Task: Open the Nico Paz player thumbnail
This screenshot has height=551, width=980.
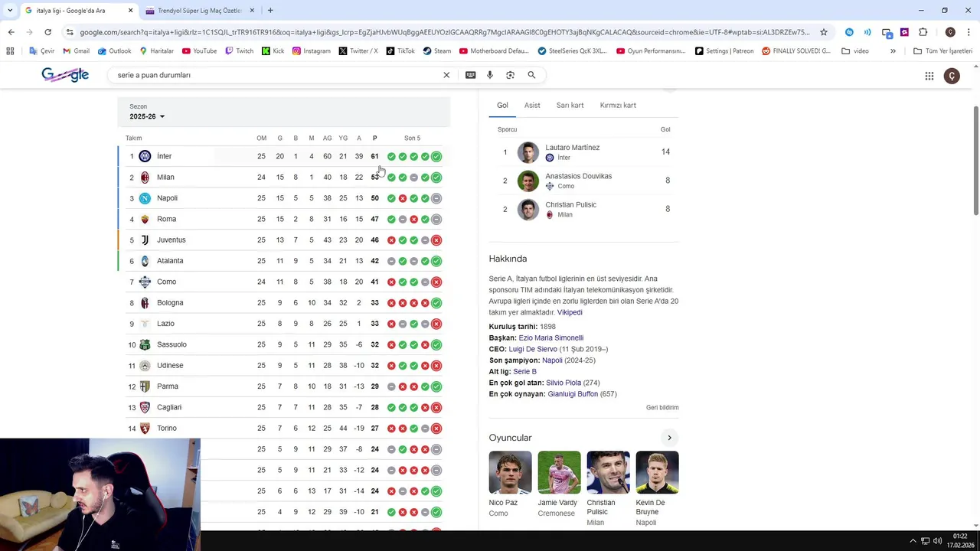Action: coord(510,472)
